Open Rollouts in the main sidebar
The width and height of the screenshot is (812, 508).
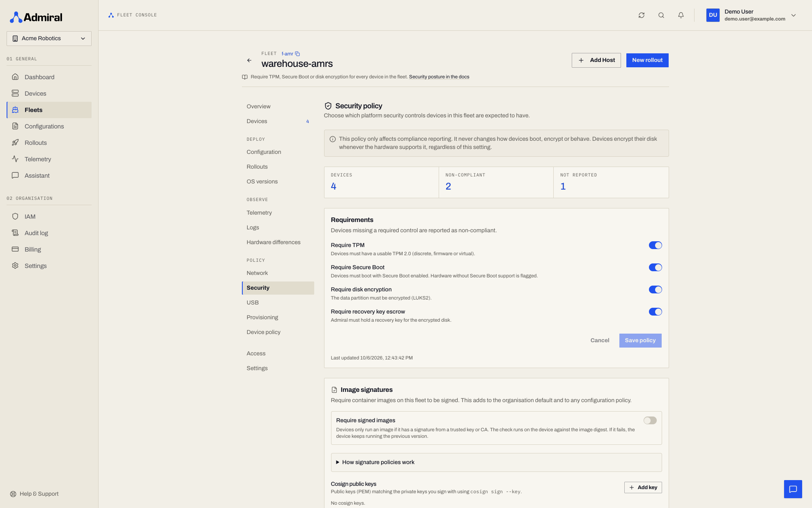[x=49, y=143]
